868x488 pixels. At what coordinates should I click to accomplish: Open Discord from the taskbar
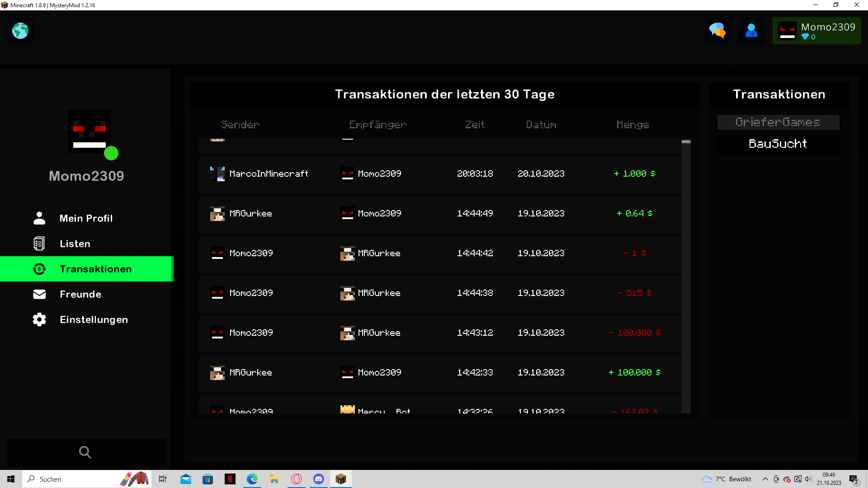click(319, 479)
